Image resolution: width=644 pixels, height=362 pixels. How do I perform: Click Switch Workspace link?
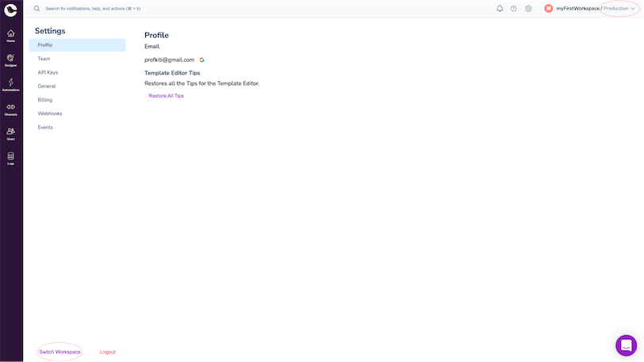click(59, 352)
